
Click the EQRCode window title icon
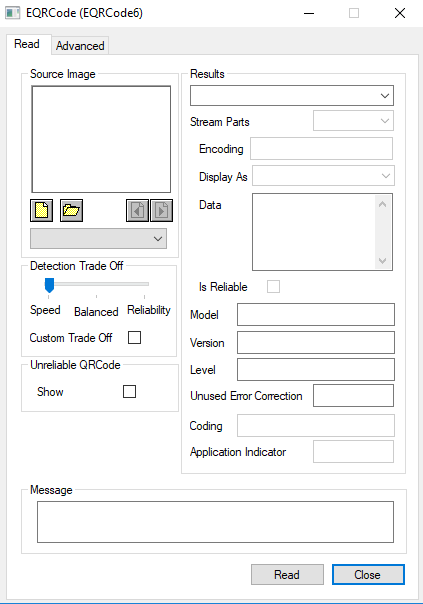(12, 13)
